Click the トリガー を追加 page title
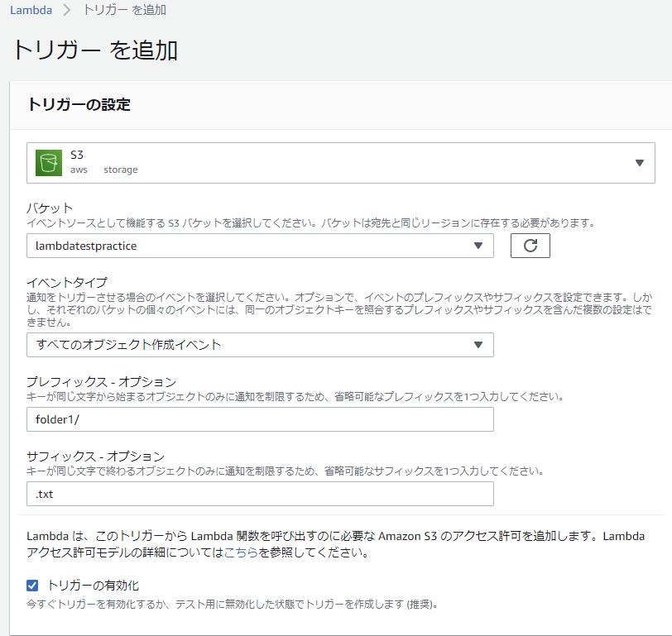Screen dimensions: 672x636 click(95, 50)
